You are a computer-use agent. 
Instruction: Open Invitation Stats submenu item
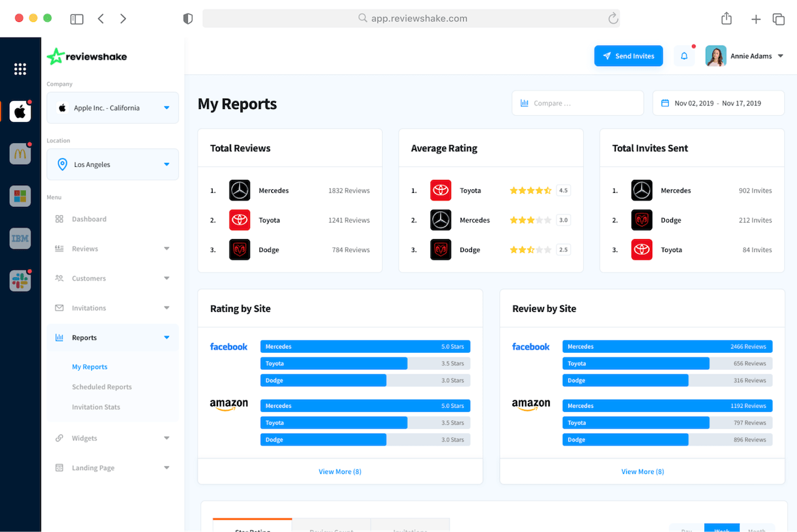[96, 407]
